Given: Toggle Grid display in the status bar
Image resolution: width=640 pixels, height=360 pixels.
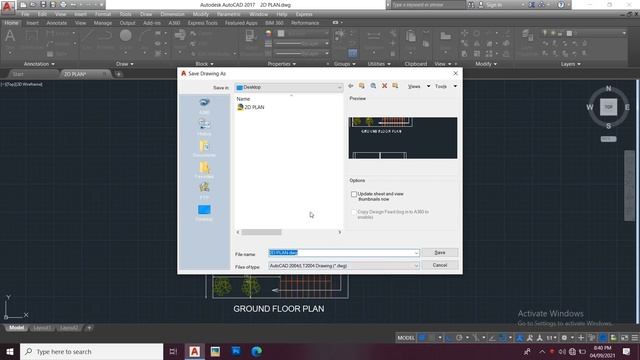Looking at the screenshot, I should [x=422, y=338].
